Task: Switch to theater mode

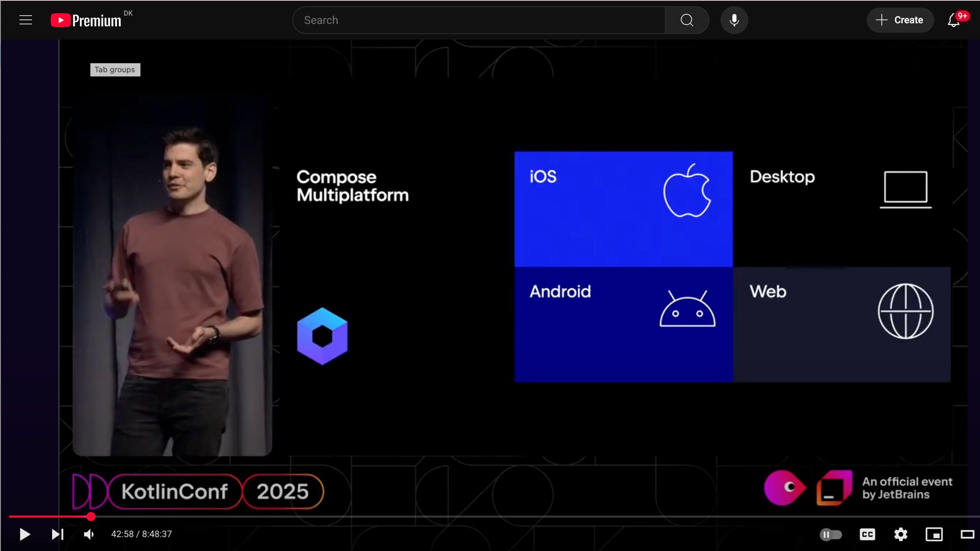Action: point(967,534)
